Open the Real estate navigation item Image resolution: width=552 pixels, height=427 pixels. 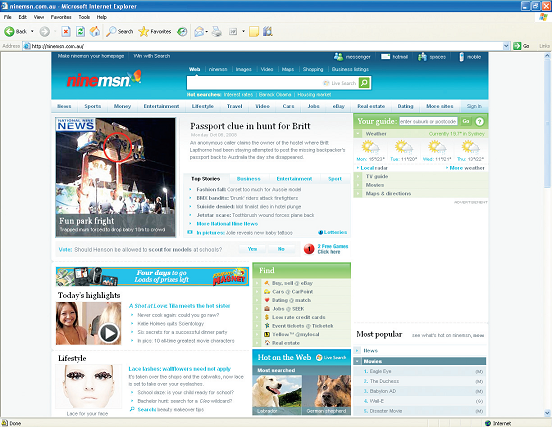[371, 106]
